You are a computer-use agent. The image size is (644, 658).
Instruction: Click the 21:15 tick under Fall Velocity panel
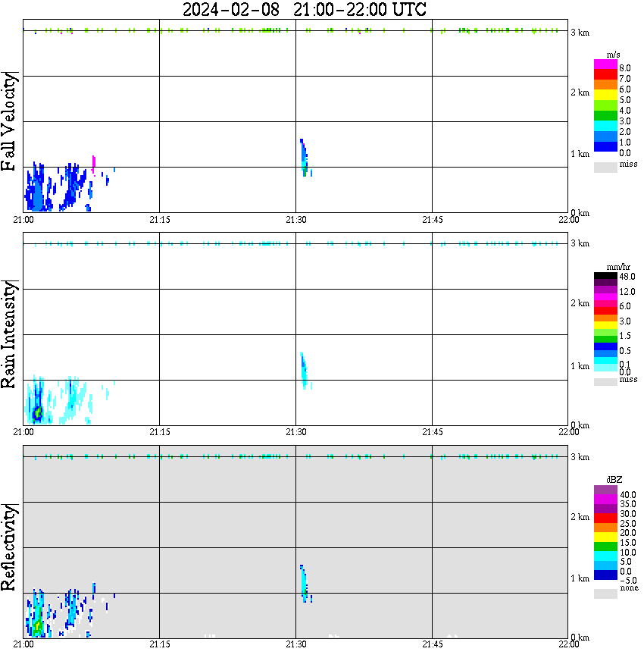160,220
